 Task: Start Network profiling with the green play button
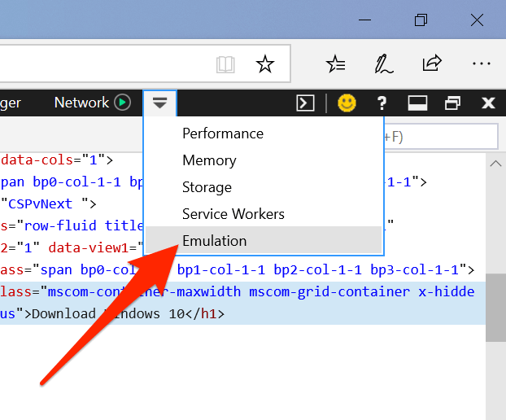[122, 103]
